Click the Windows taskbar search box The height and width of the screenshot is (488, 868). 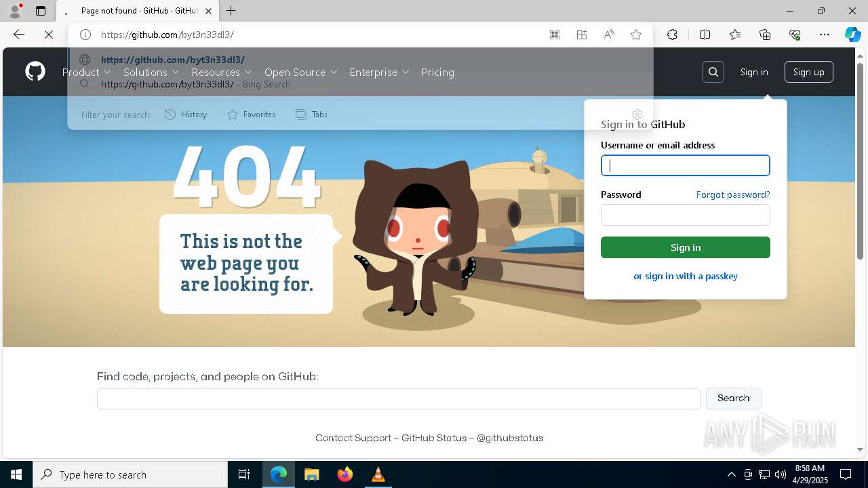(130, 474)
